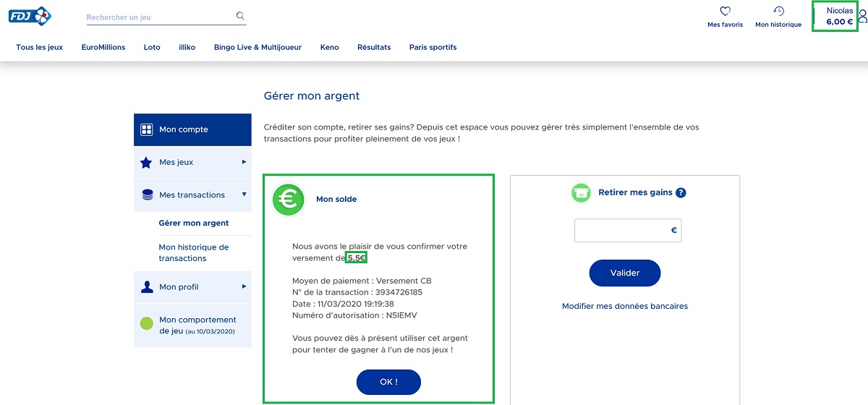
Task: Open the help question mark icon
Action: pos(681,193)
